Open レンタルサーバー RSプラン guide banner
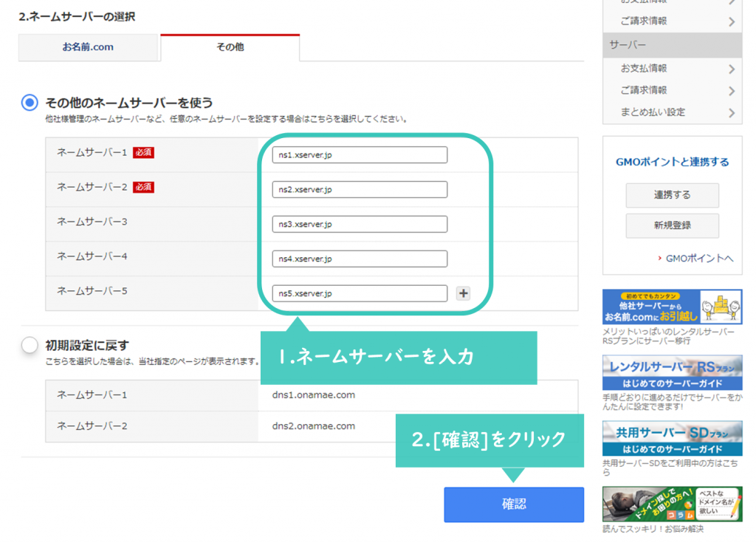Image resolution: width=756 pixels, height=543 pixels. pyautogui.click(x=672, y=372)
